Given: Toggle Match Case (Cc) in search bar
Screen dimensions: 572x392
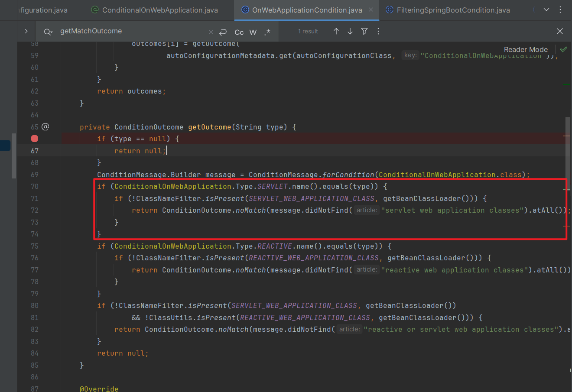Looking at the screenshot, I should pos(239,32).
